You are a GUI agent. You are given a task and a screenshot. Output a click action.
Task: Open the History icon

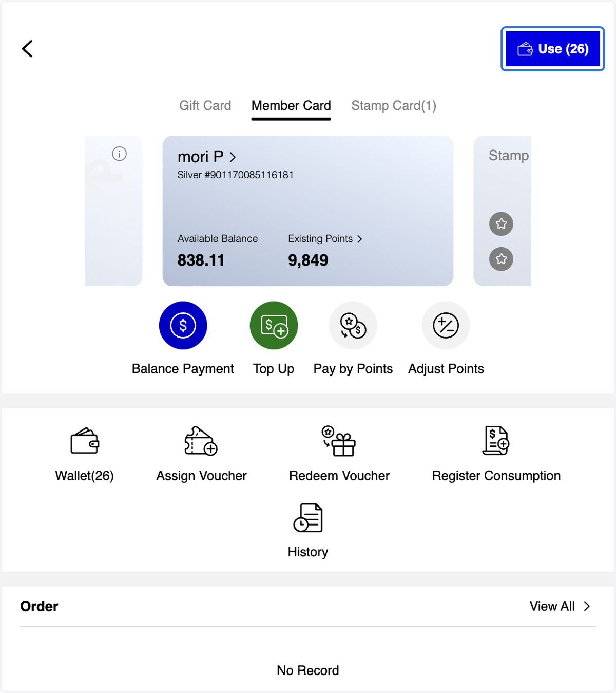[x=308, y=517]
